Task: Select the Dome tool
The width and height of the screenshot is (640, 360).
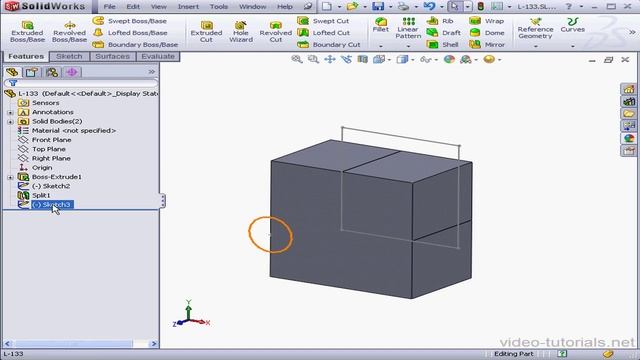Action: tap(487, 33)
